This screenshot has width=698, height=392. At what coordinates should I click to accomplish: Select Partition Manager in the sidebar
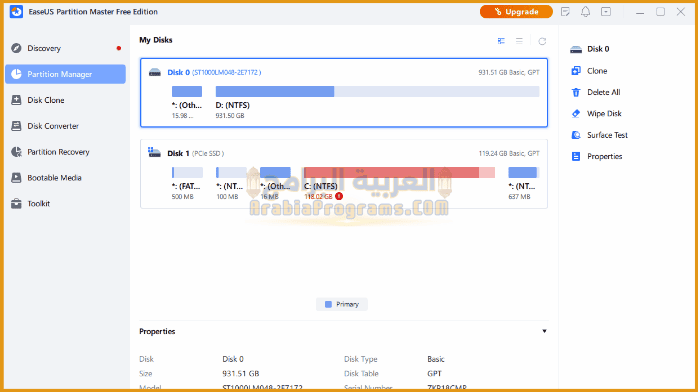coord(65,74)
